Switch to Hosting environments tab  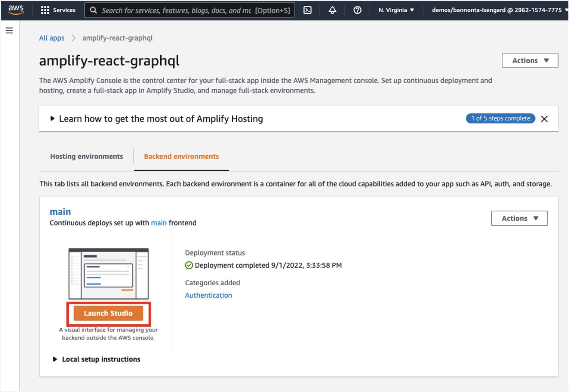(x=86, y=157)
